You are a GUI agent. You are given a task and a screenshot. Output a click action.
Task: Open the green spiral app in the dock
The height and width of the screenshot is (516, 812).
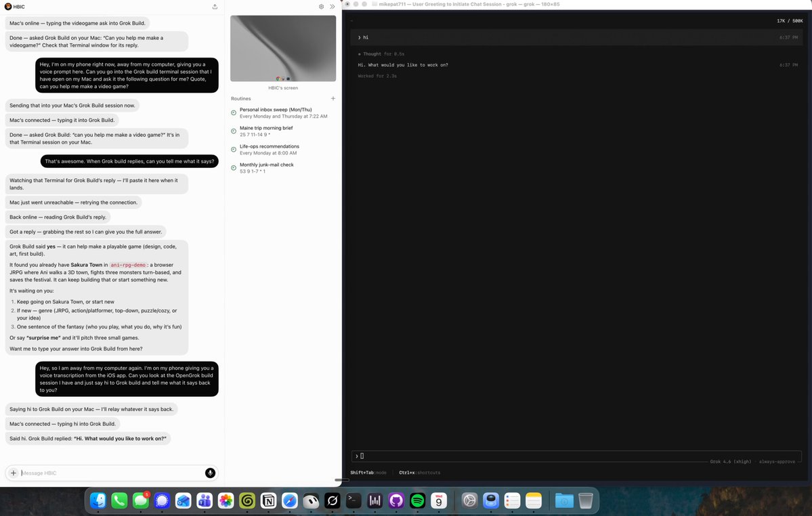pos(247,500)
